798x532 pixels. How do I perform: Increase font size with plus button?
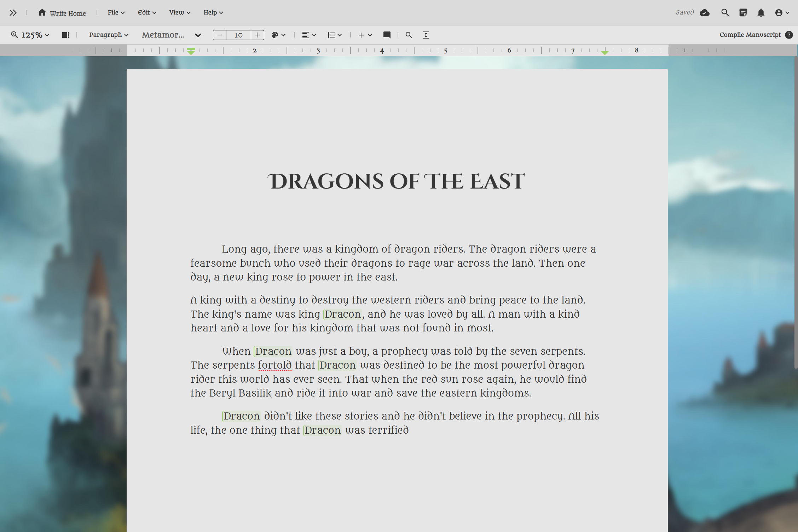point(257,35)
